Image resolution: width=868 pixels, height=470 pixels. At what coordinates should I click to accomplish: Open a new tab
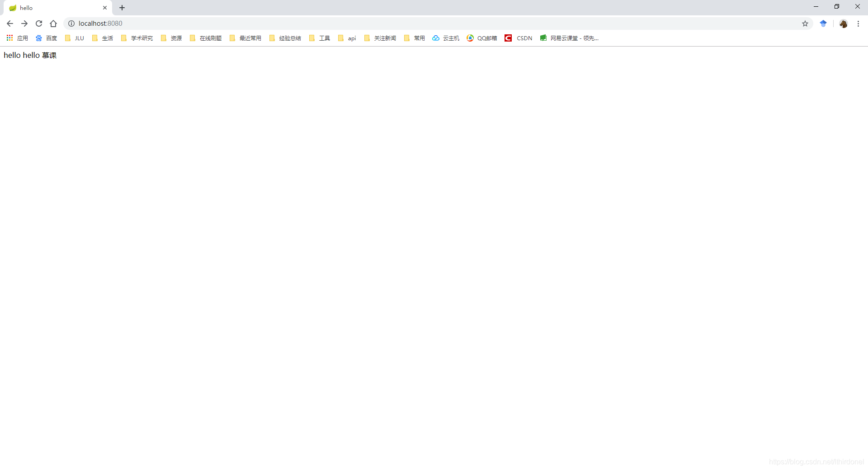(122, 8)
